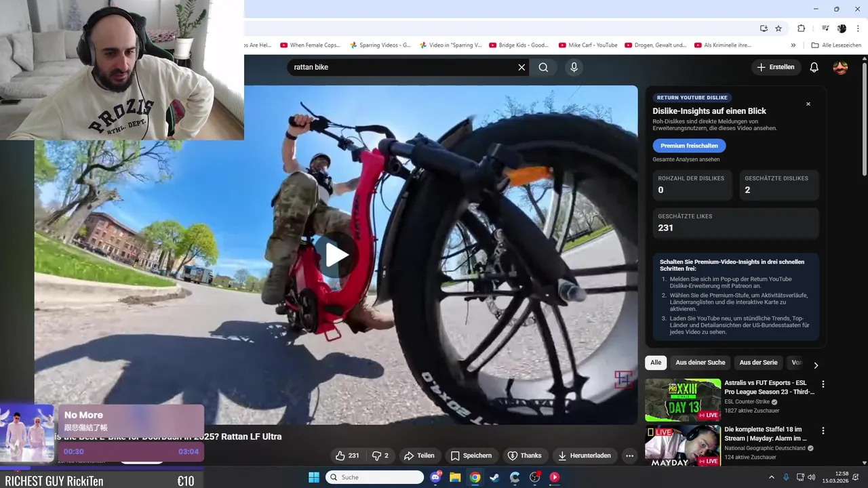Close the Dislike-Insights panel
Image resolution: width=868 pixels, height=488 pixels.
point(808,104)
